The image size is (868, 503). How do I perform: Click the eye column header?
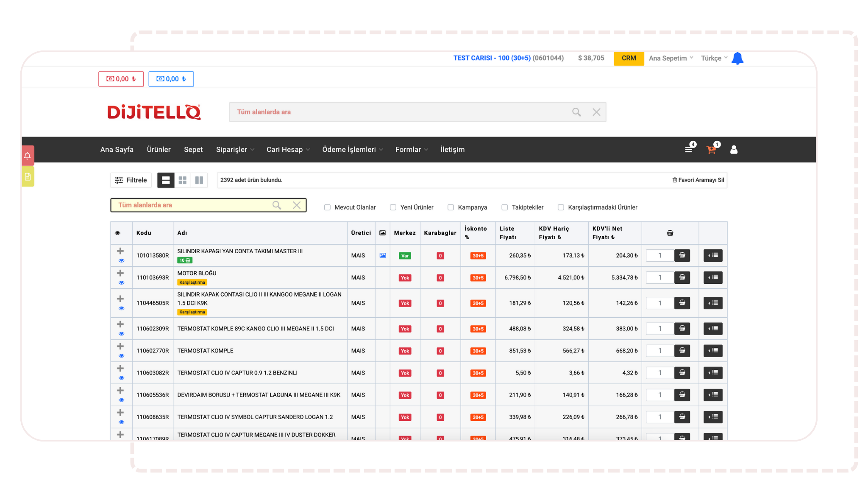118,233
